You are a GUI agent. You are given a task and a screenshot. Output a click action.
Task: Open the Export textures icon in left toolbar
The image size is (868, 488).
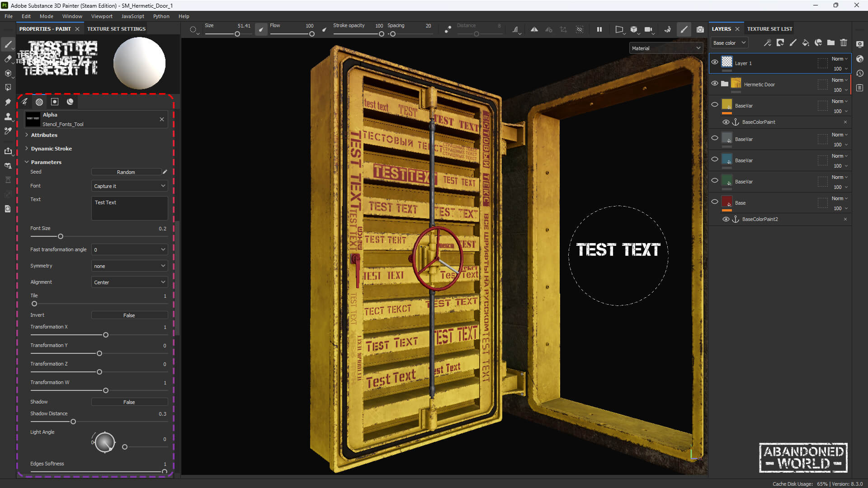pyautogui.click(x=8, y=151)
